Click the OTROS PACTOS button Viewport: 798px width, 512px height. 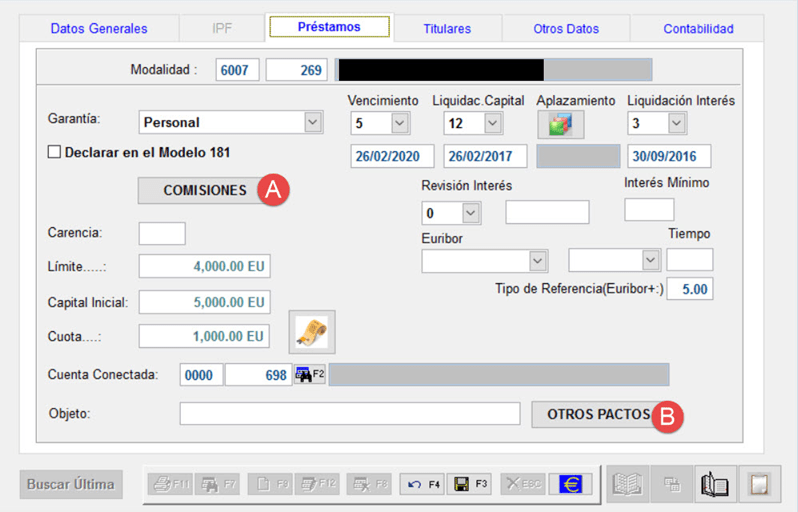[598, 414]
